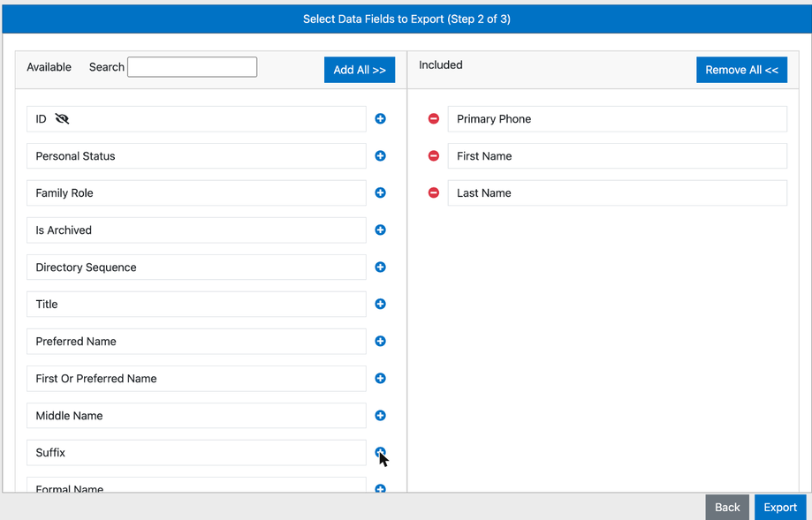This screenshot has width=812, height=520.
Task: Add Suffix field using its plus icon
Action: pyautogui.click(x=380, y=452)
